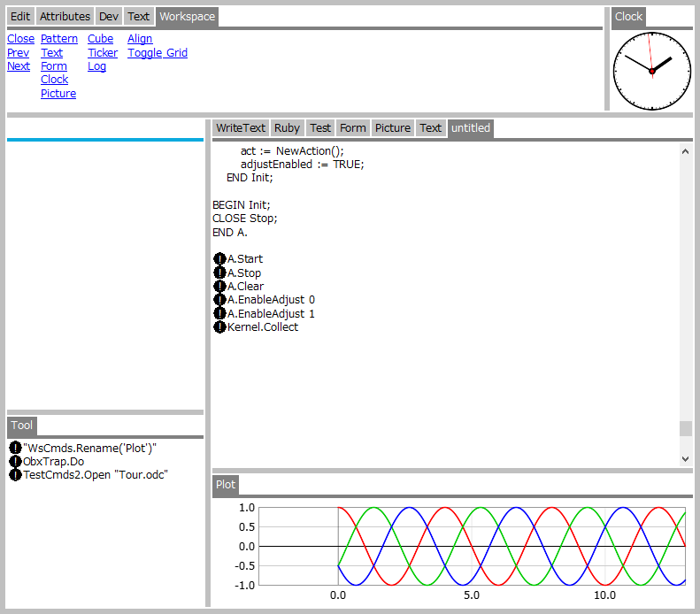Viewport: 700px width, 614px height.
Task: Run the A.Clear commander icon
Action: tap(219, 287)
